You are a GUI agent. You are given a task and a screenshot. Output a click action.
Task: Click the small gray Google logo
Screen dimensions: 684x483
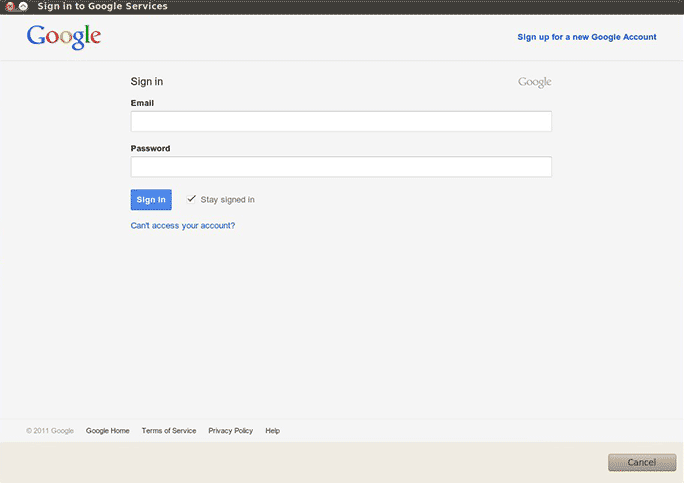tap(534, 82)
